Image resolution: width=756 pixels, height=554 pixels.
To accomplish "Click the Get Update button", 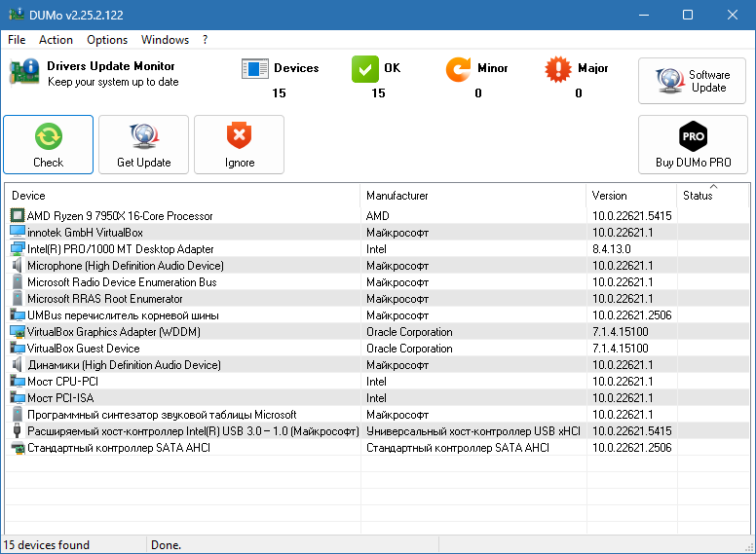I will click(x=143, y=144).
